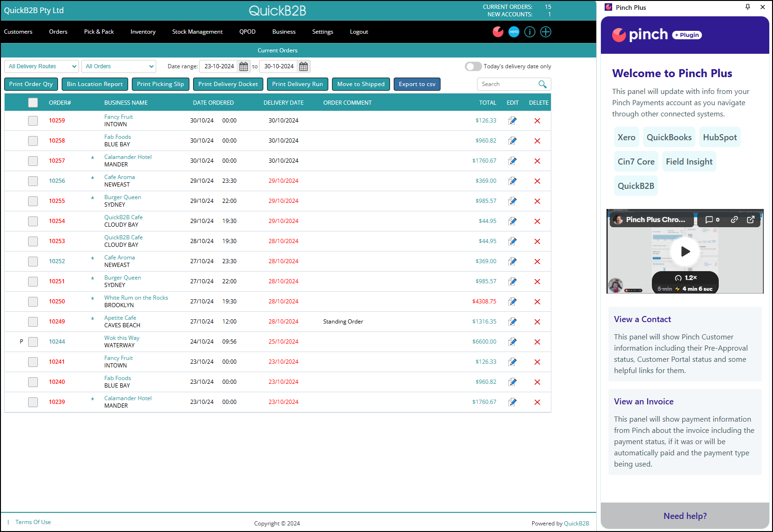Edit order 10250
The width and height of the screenshot is (773, 532).
click(x=513, y=302)
